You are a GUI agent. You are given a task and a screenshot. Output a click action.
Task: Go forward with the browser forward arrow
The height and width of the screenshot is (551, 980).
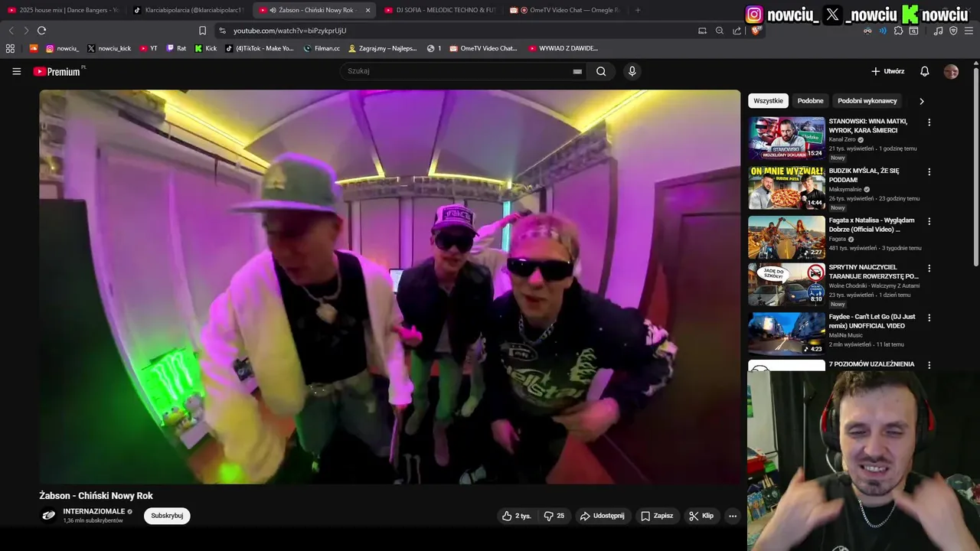coord(26,31)
